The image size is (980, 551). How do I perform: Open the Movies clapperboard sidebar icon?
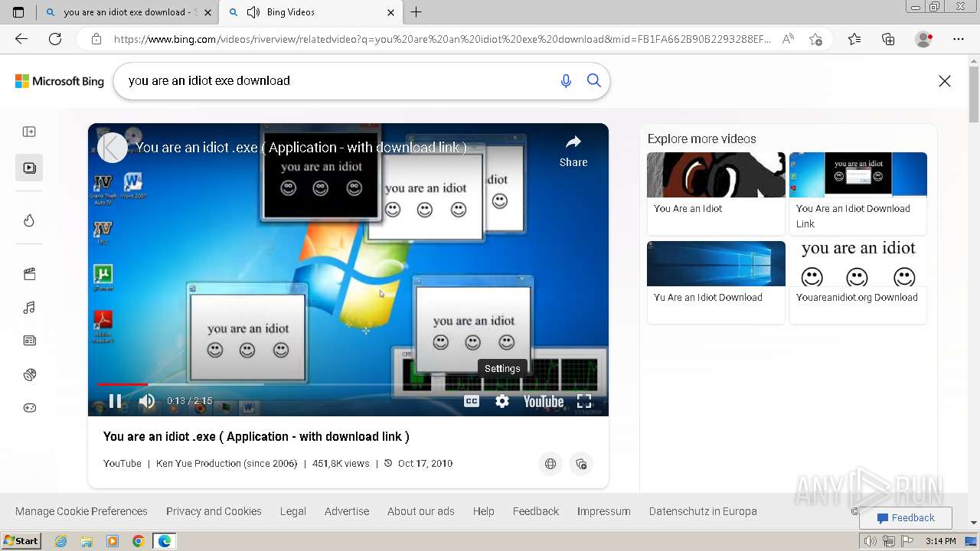point(29,274)
